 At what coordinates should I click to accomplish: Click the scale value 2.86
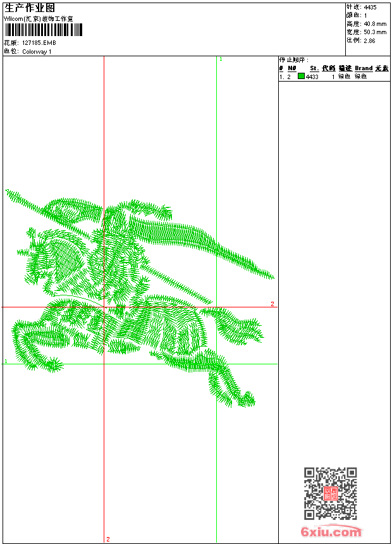click(x=369, y=40)
